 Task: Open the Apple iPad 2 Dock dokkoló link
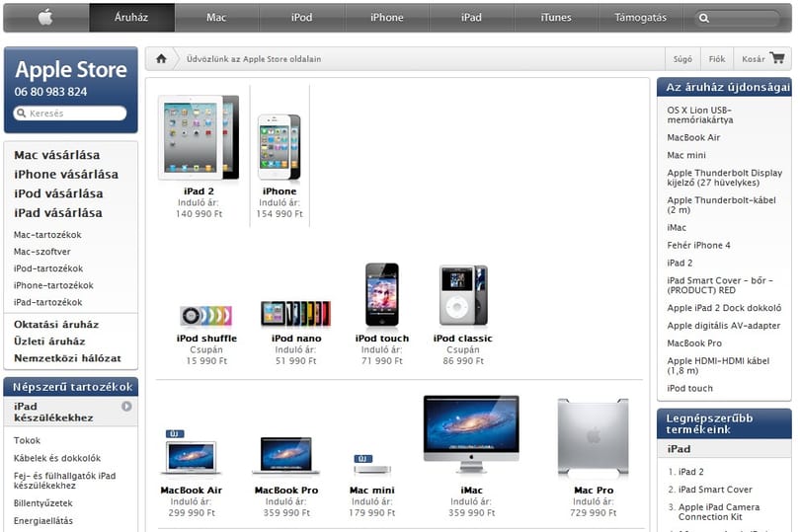tap(725, 308)
